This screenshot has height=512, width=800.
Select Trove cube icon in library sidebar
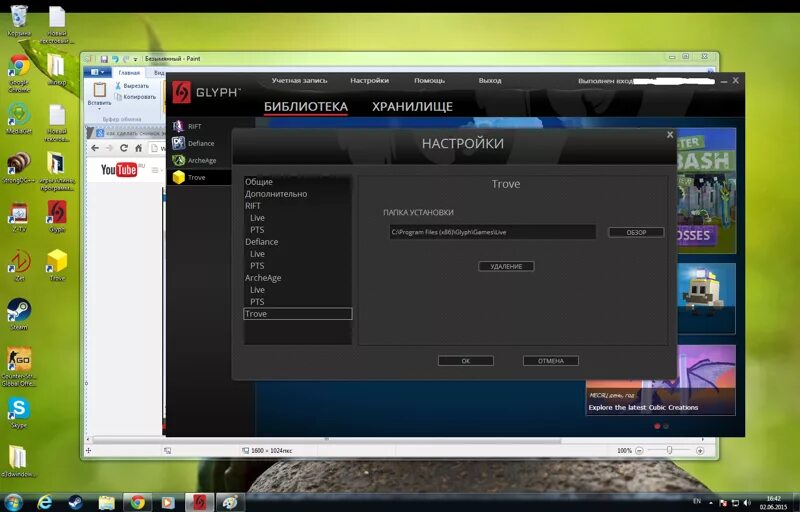pyautogui.click(x=178, y=177)
